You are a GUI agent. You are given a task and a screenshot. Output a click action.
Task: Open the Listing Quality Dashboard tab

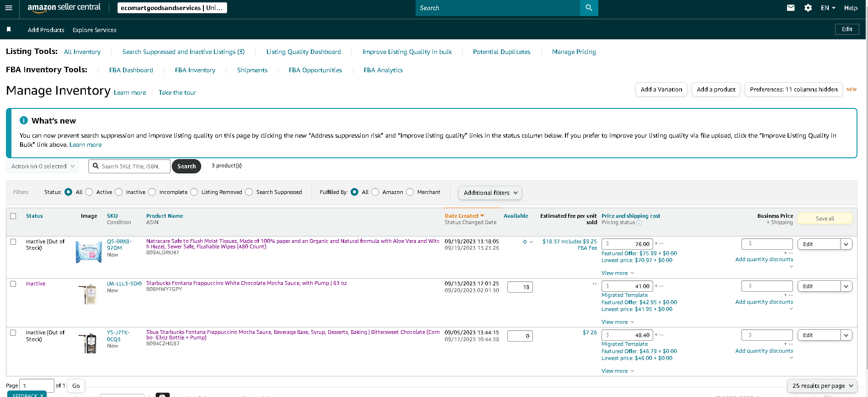[304, 52]
